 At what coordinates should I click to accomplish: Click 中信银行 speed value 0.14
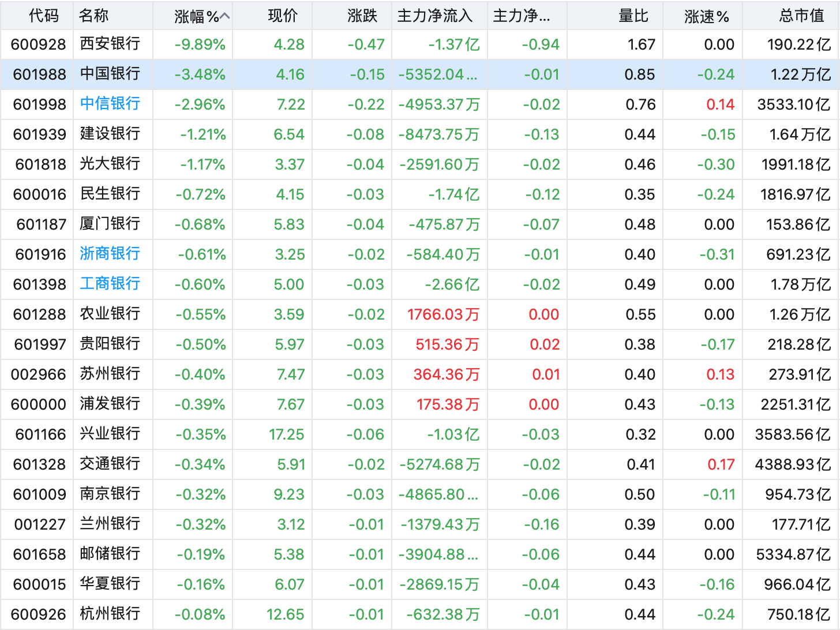pos(721,104)
